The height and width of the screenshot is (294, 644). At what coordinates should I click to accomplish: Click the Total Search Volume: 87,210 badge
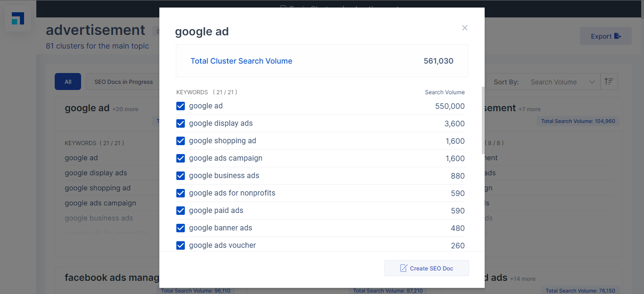(388, 291)
